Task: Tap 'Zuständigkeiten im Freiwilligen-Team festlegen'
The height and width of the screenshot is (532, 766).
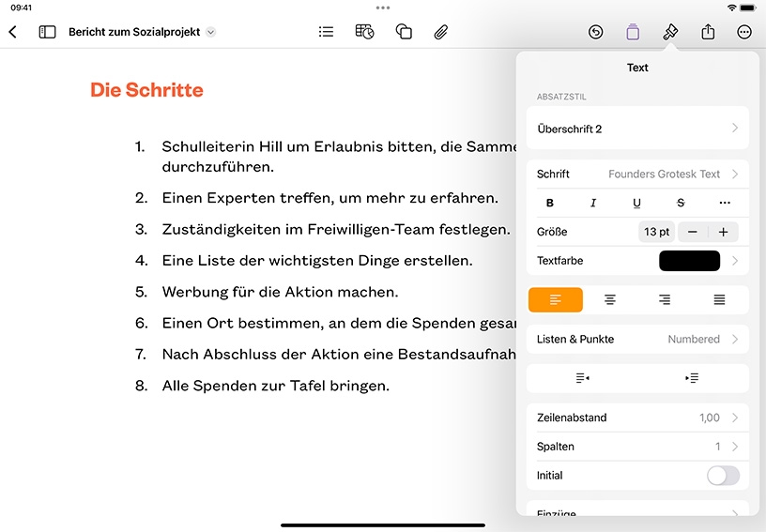Action: (x=336, y=229)
